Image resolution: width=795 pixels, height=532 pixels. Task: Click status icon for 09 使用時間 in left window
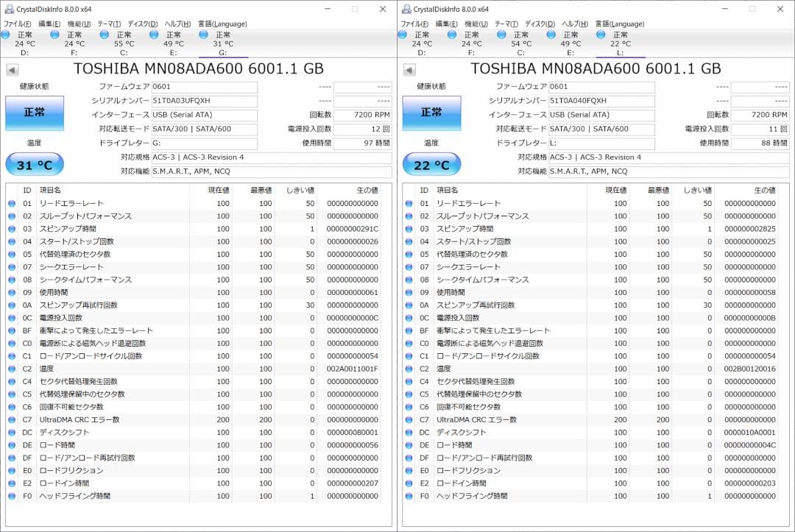point(12,292)
